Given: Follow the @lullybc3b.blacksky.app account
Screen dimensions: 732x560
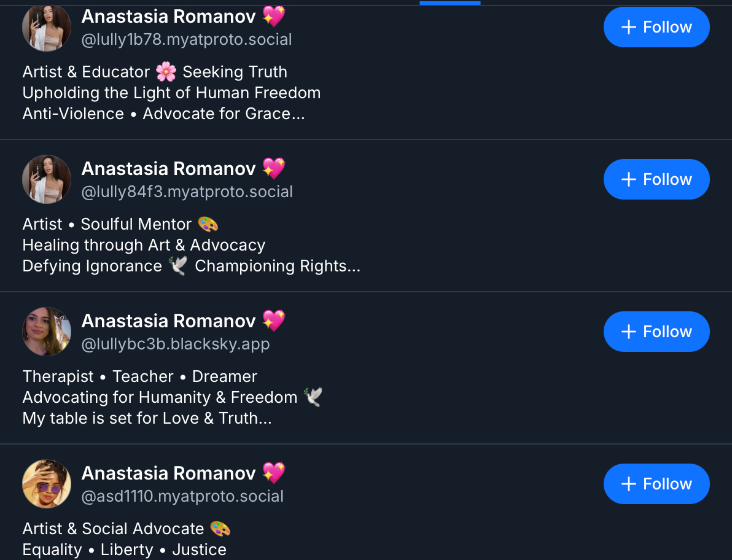Looking at the screenshot, I should 656,332.
